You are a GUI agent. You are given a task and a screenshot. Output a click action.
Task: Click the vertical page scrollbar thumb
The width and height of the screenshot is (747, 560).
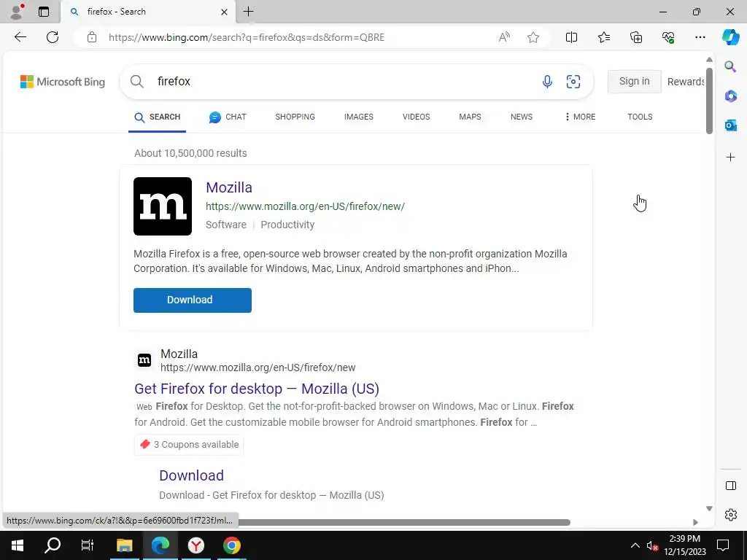point(709,101)
